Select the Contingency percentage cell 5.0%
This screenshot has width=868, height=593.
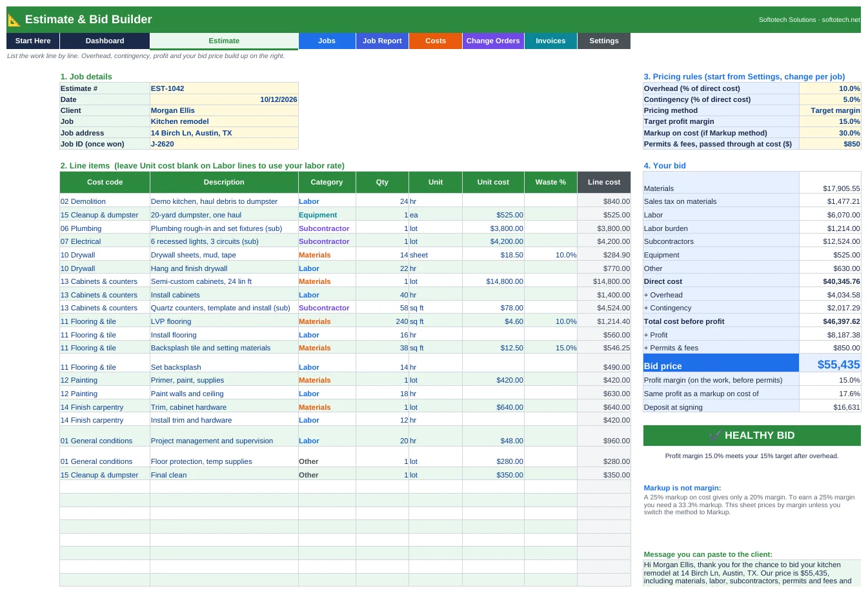[x=830, y=99]
